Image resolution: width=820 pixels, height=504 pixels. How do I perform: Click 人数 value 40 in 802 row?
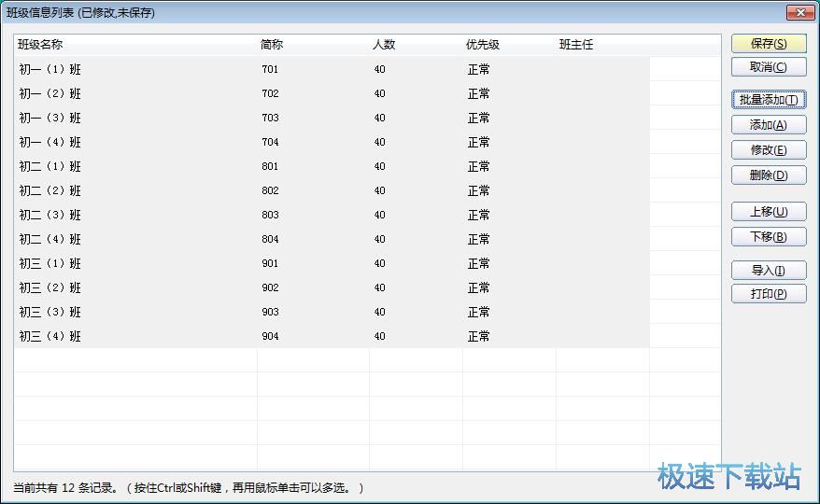coord(380,190)
